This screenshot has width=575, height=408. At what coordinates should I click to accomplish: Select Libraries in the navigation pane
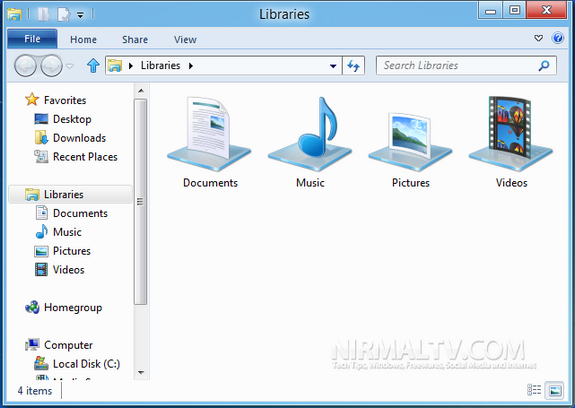[70, 194]
